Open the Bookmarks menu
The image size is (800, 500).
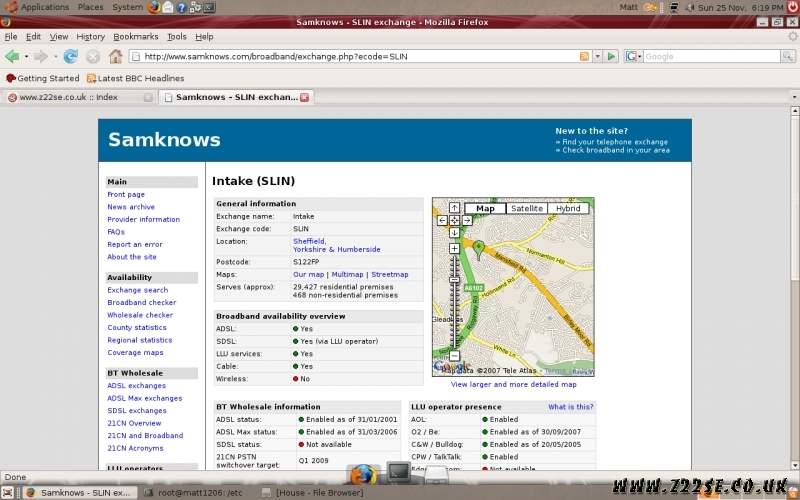(x=136, y=37)
